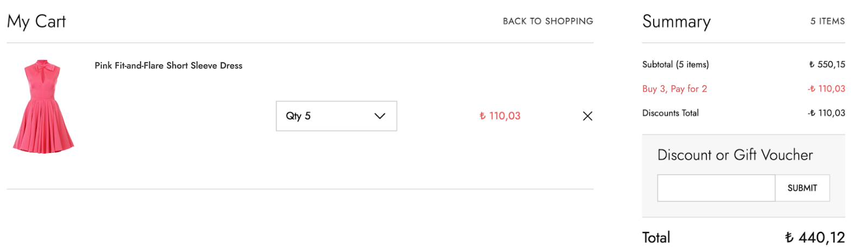868x251 pixels.
Task: Submit the voucher code
Action: click(x=802, y=188)
